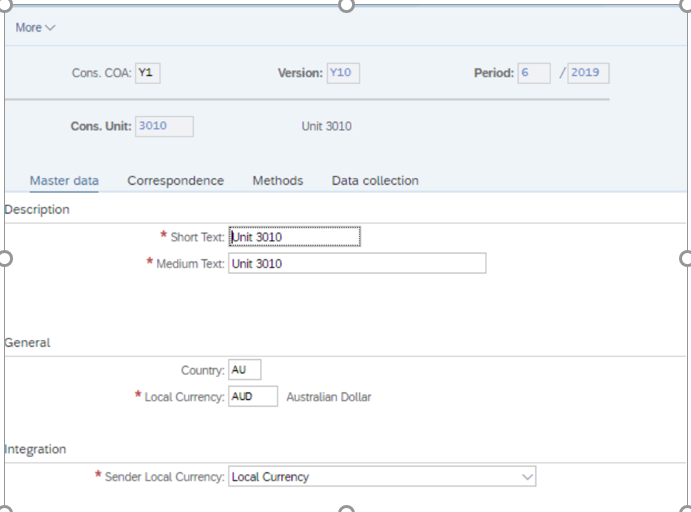Open the More menu

coord(35,28)
